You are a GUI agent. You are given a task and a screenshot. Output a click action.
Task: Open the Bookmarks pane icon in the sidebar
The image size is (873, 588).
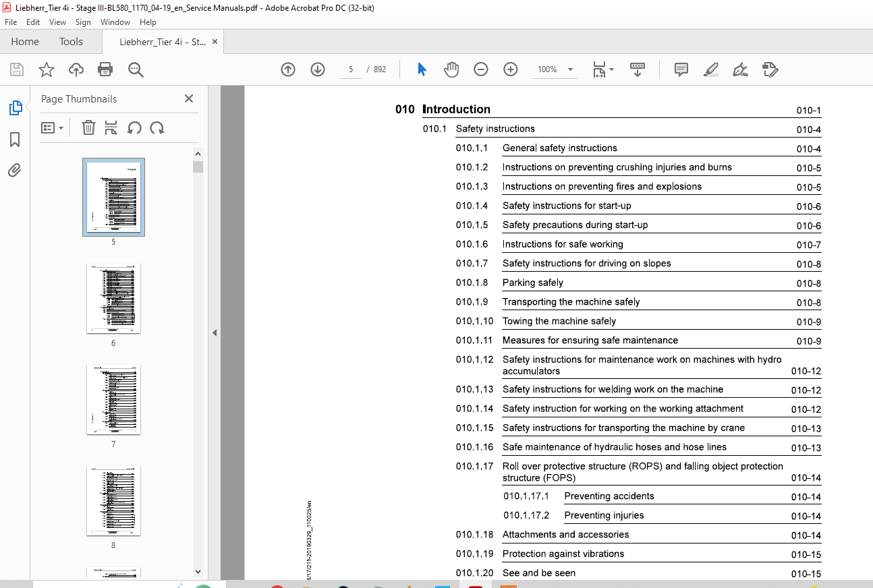click(15, 140)
